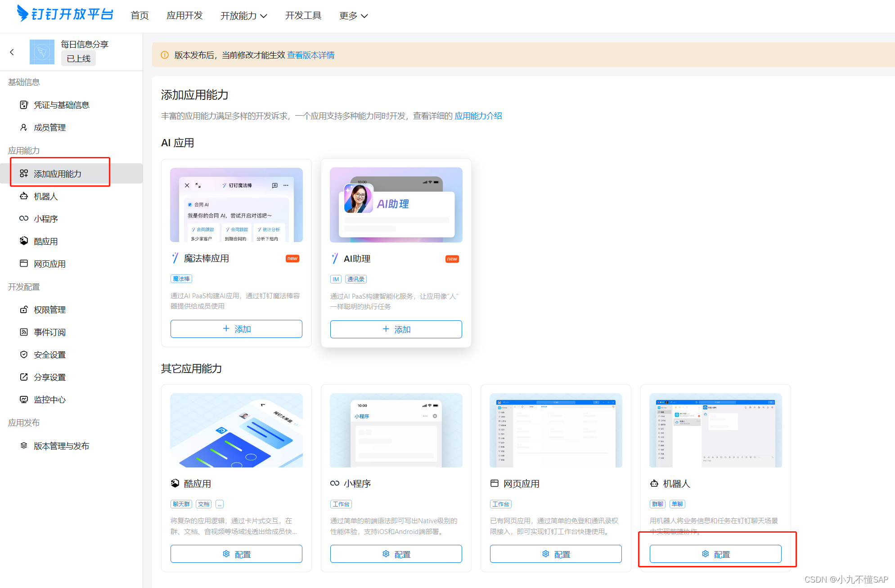Click the DingTalk open platform logo
Viewport: 895px width, 588px height.
coord(65,14)
